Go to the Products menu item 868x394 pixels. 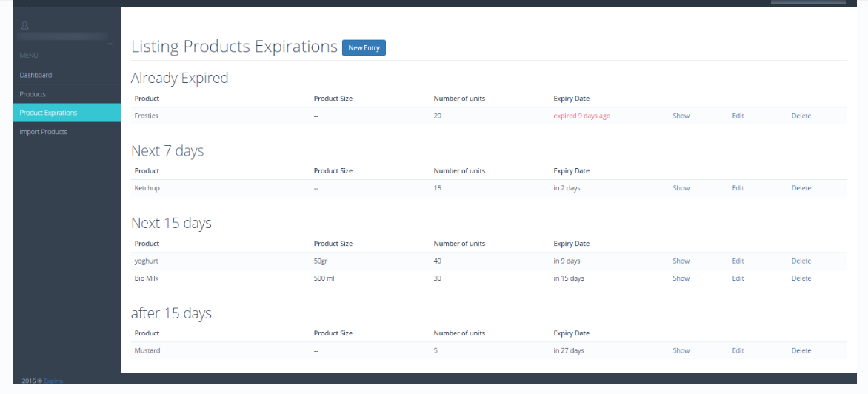[33, 94]
